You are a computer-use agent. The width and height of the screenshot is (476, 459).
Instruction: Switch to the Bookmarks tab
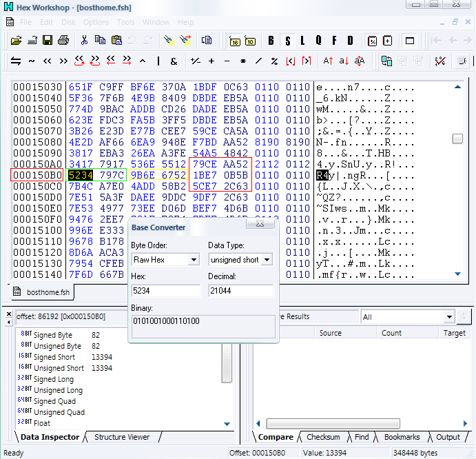tap(402, 437)
